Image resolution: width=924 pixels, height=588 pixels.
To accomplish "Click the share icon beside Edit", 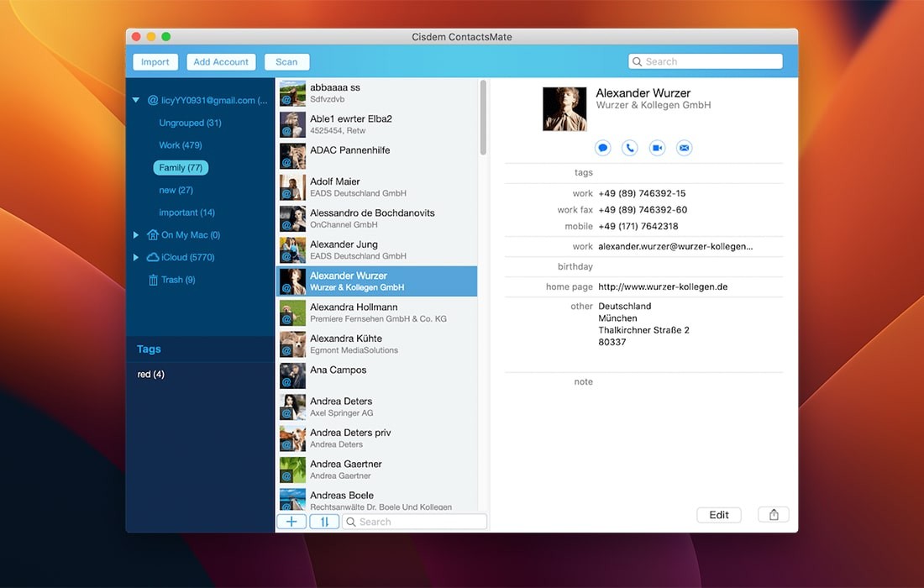I will pyautogui.click(x=773, y=515).
